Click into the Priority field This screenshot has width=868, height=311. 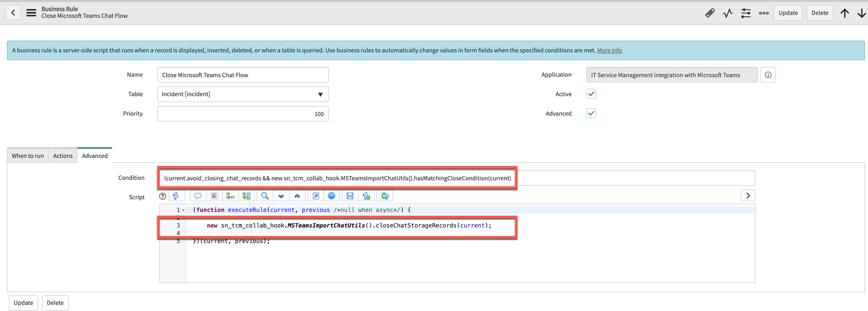click(243, 114)
